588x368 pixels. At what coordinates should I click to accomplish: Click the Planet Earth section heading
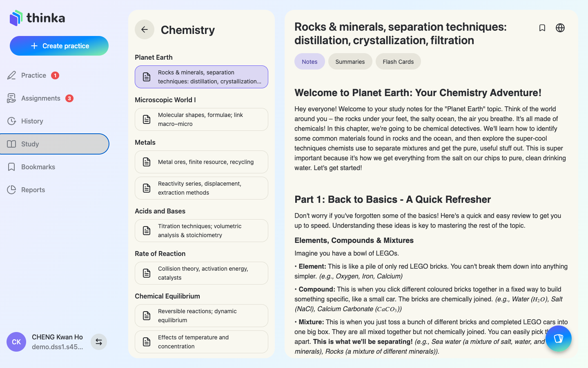(x=154, y=57)
